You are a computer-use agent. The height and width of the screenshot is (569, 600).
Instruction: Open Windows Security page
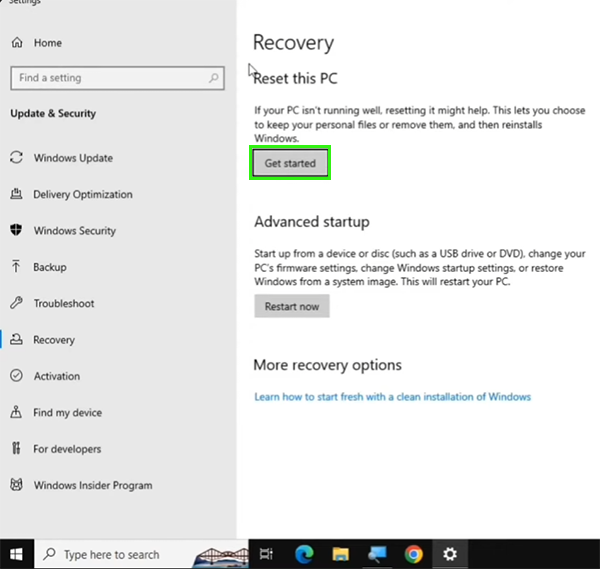(x=75, y=231)
